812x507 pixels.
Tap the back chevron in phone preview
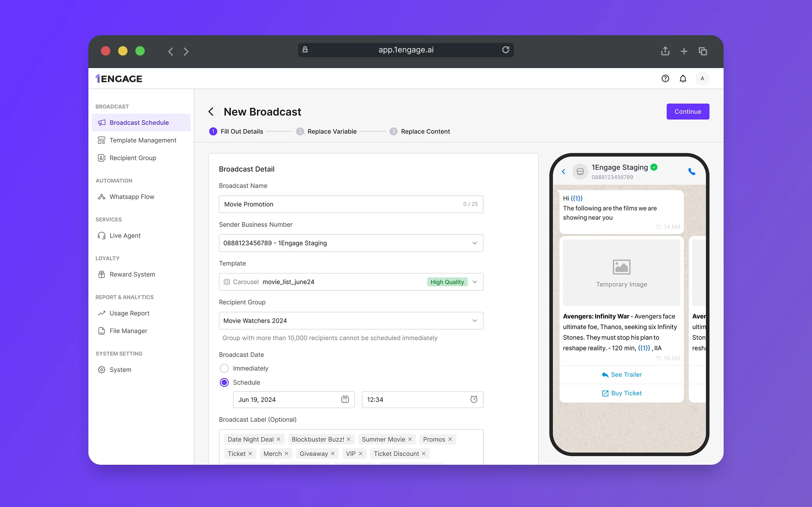point(564,171)
